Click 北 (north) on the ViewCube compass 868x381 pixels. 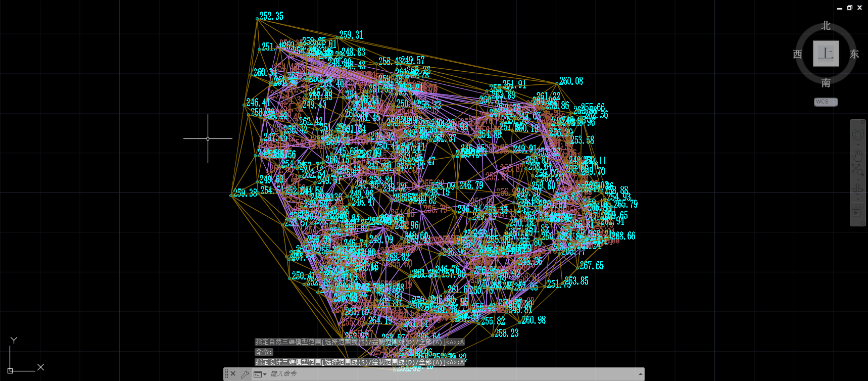pos(826,26)
